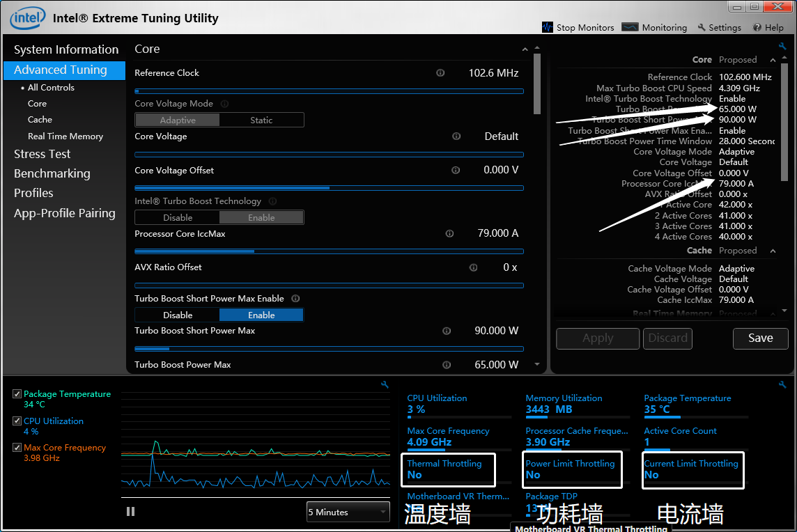Open System Information section
Image resolution: width=797 pixels, height=532 pixels.
pos(66,50)
